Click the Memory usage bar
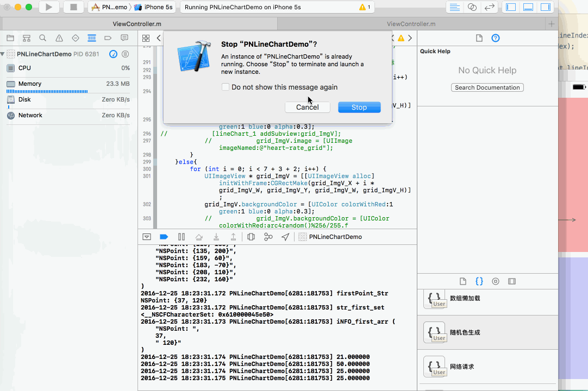 tap(47, 91)
